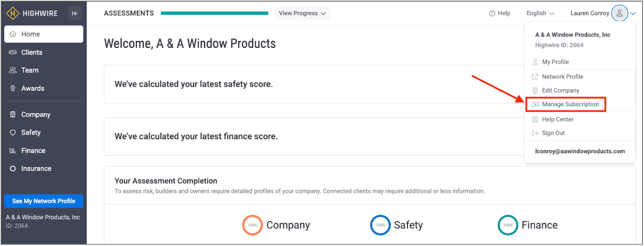Select Manage Subscription from the menu
Viewport: 644px width, 246px height.
570,105
